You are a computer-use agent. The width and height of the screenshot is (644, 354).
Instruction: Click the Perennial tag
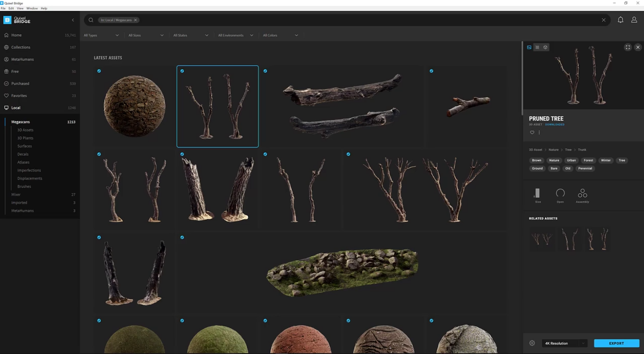[585, 168]
